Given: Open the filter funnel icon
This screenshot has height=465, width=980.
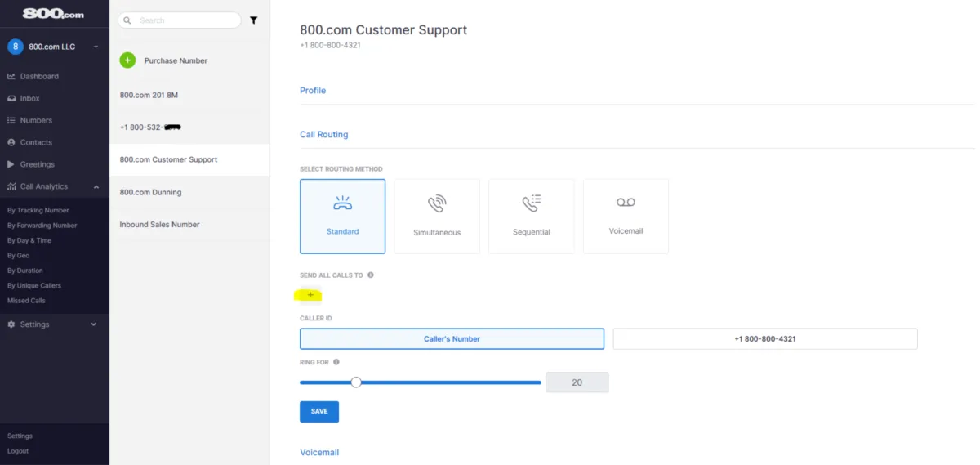Looking at the screenshot, I should (254, 20).
